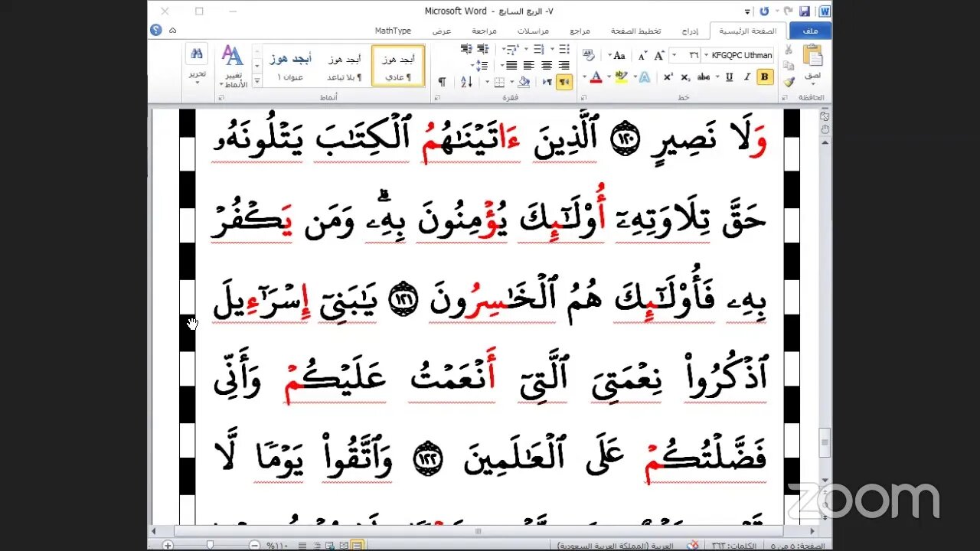980x551 pixels.
Task: Click the Paste clipboard icon
Action: point(812,56)
